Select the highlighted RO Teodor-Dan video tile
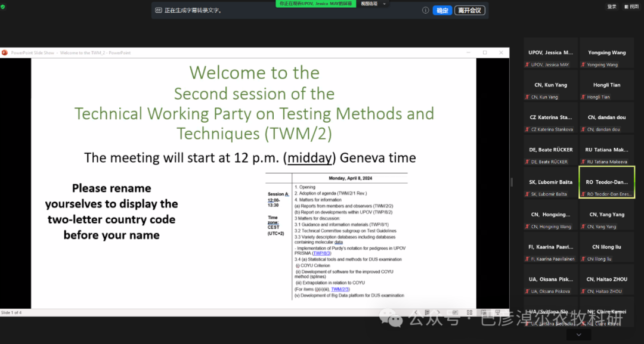 tap(606, 182)
